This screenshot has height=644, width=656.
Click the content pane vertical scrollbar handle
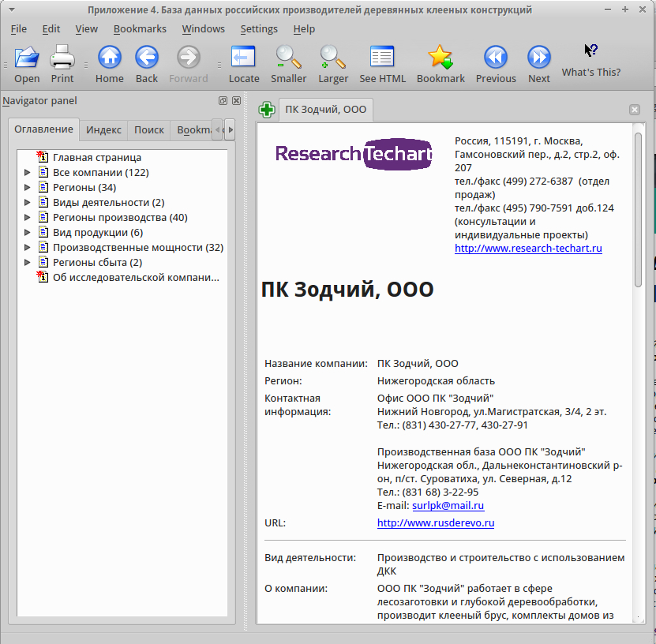pos(638,209)
